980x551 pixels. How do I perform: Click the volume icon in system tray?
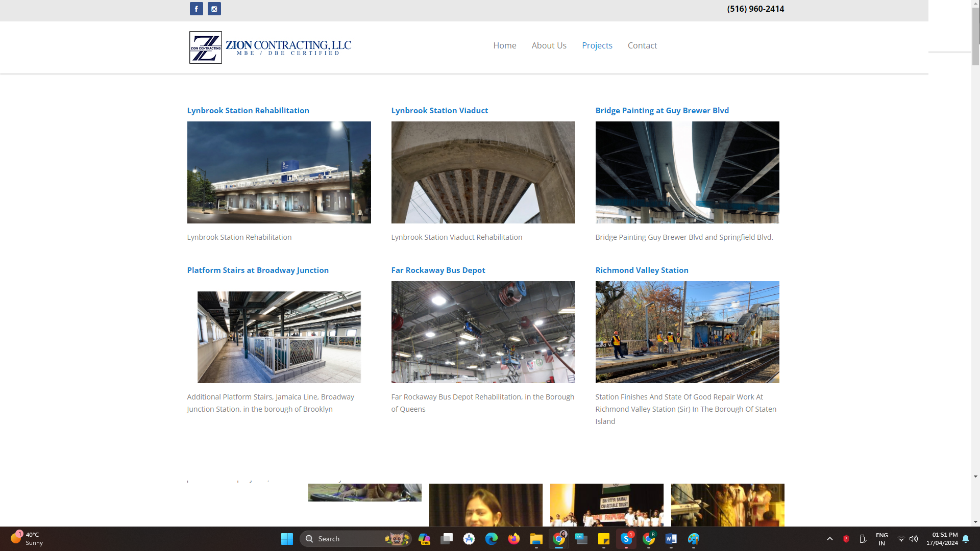point(914,539)
